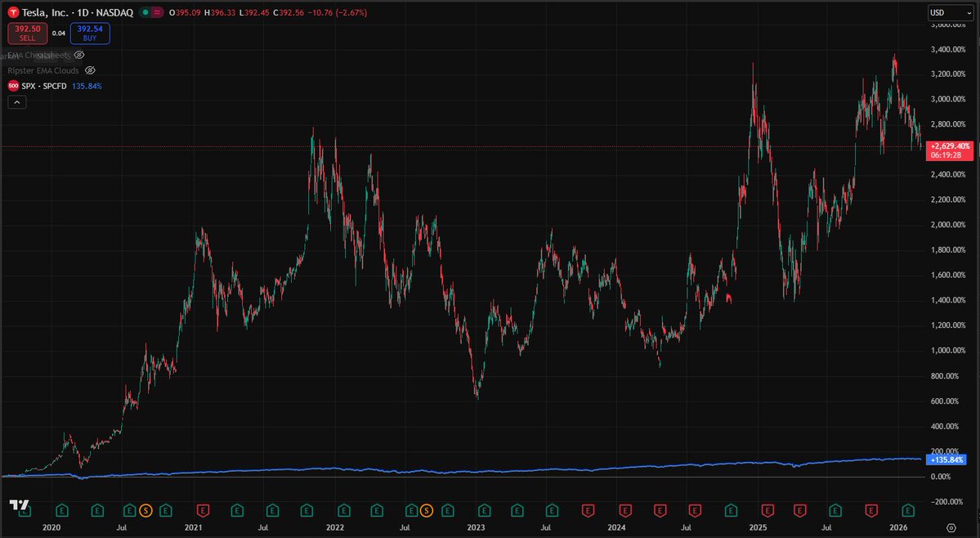Click the blue +135.84% SPX label
980x538 pixels.
[947, 460]
